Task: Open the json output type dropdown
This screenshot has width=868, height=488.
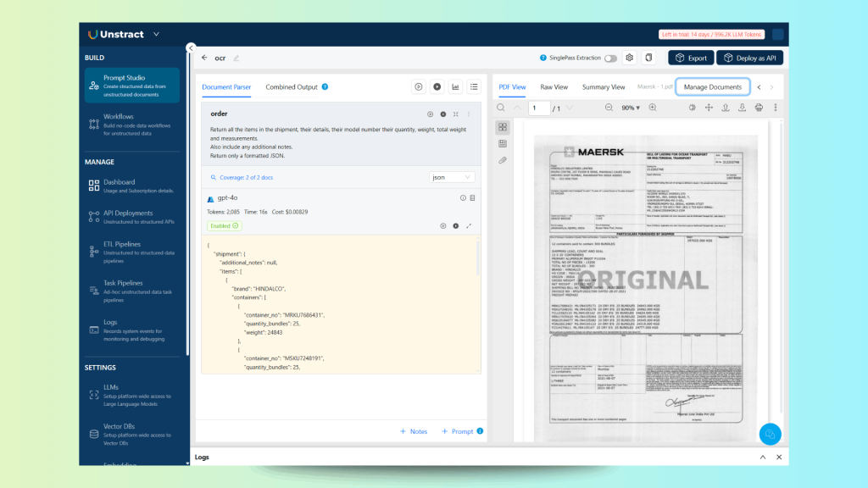Action: click(452, 177)
